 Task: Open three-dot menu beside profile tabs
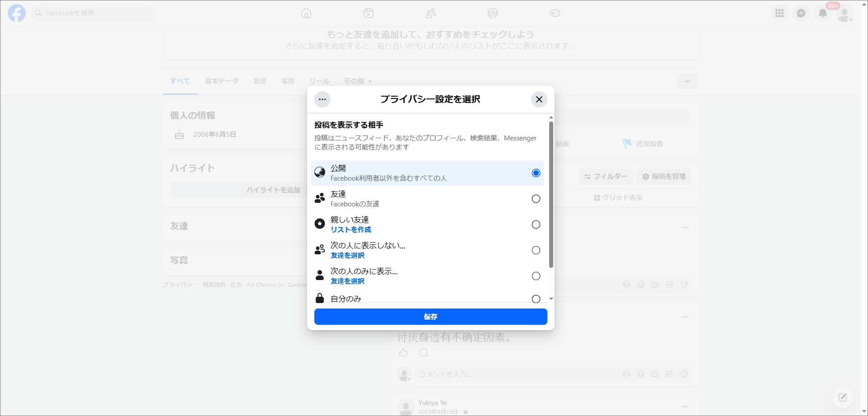688,81
